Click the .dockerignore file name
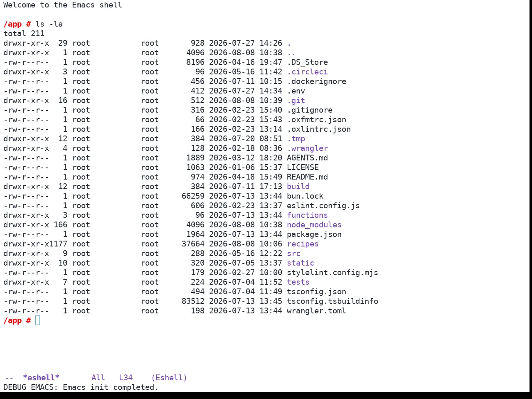The image size is (532, 399). (316, 81)
